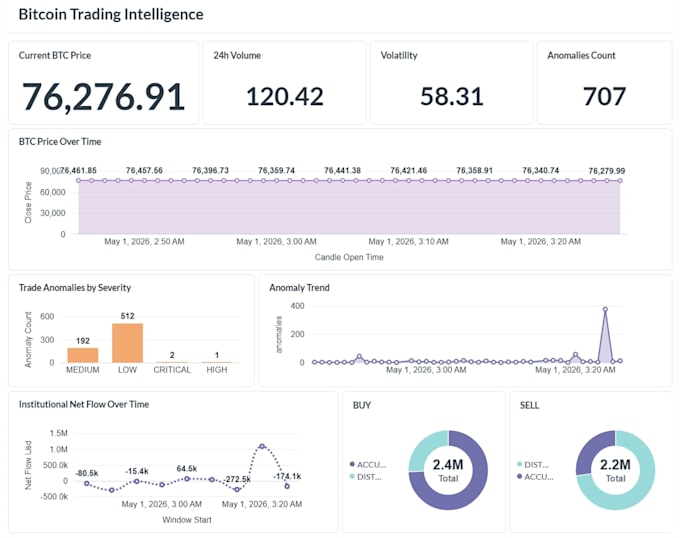This screenshot has width=680, height=538.
Task: Click the -80.5k net flow data label
Action: tap(87, 473)
